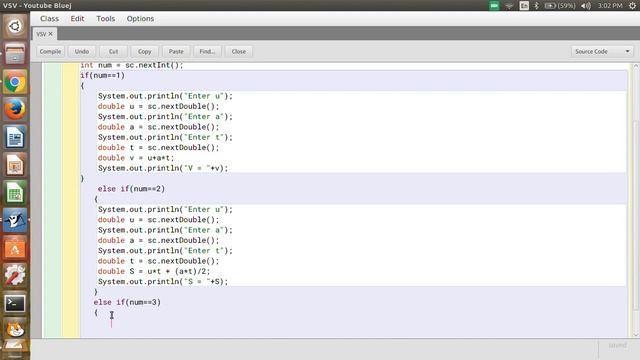
Task: Open the Source Code view dropdown
Action: [602, 51]
